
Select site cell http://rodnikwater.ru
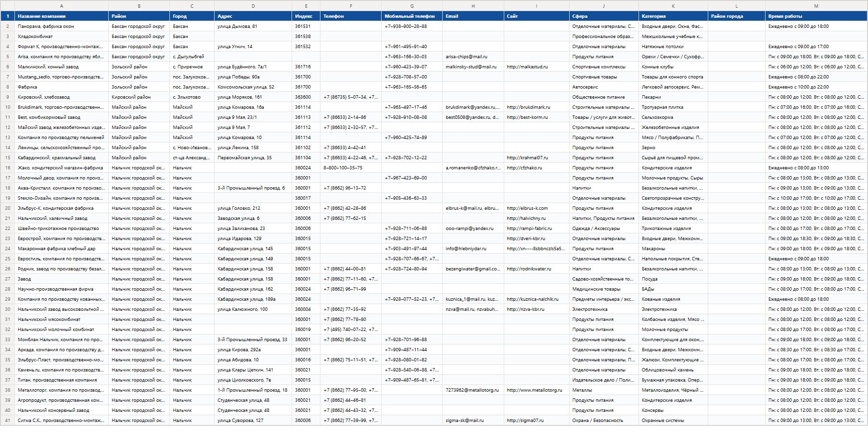(x=536, y=268)
